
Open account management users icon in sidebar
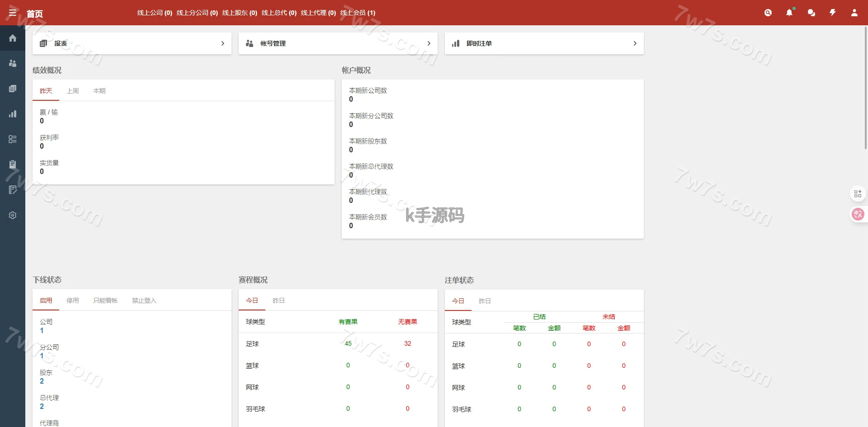coord(13,63)
